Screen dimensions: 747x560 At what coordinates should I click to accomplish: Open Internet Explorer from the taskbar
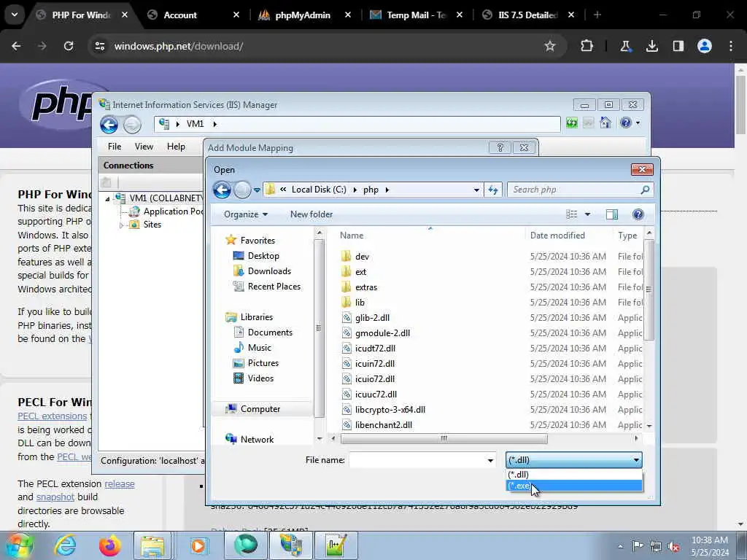point(65,545)
